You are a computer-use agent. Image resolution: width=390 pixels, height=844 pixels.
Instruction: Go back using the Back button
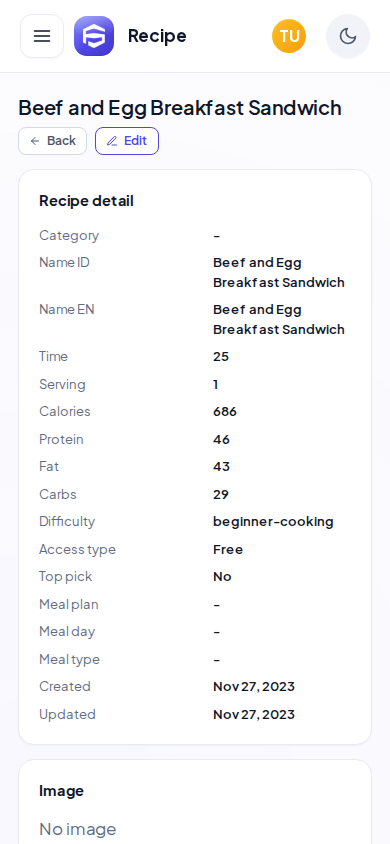point(53,141)
